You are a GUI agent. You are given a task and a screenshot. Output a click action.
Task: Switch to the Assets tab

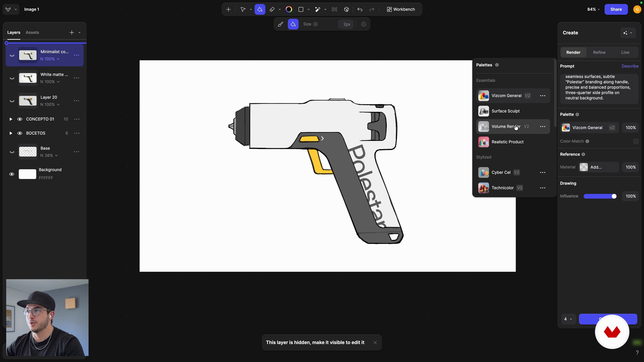tap(32, 33)
